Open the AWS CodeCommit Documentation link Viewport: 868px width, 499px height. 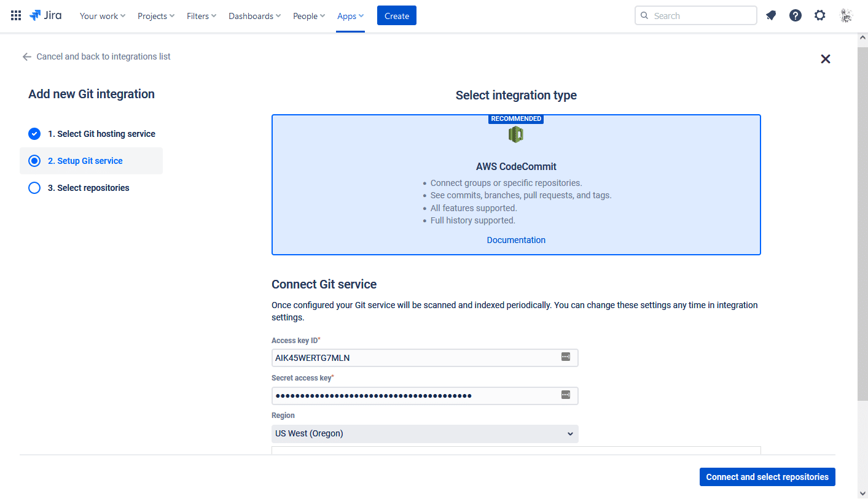click(516, 240)
